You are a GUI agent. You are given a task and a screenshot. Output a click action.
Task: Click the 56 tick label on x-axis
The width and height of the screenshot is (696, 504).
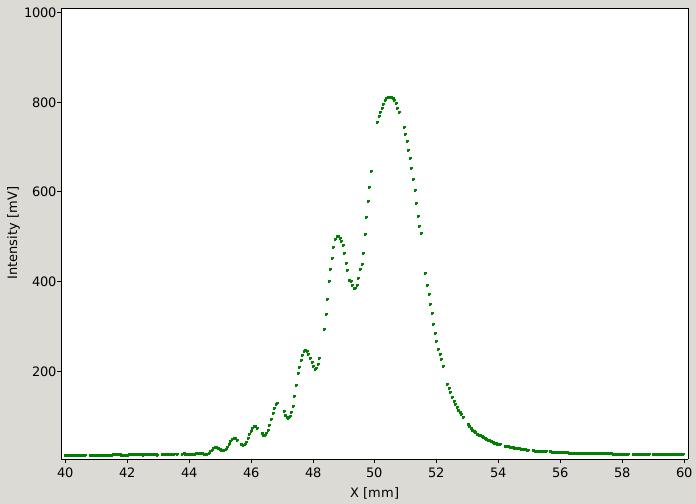(x=560, y=472)
